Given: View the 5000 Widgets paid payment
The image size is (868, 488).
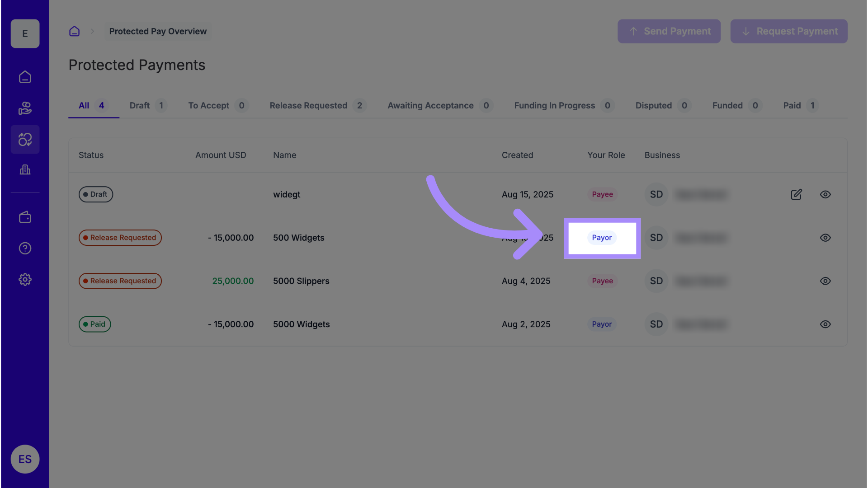Looking at the screenshot, I should click(x=825, y=324).
